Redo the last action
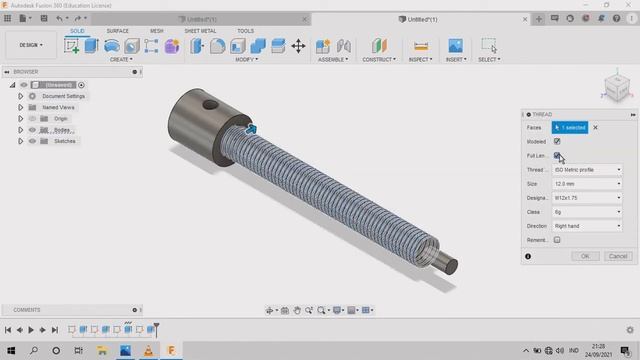This screenshot has height=360, width=640. tap(78, 18)
